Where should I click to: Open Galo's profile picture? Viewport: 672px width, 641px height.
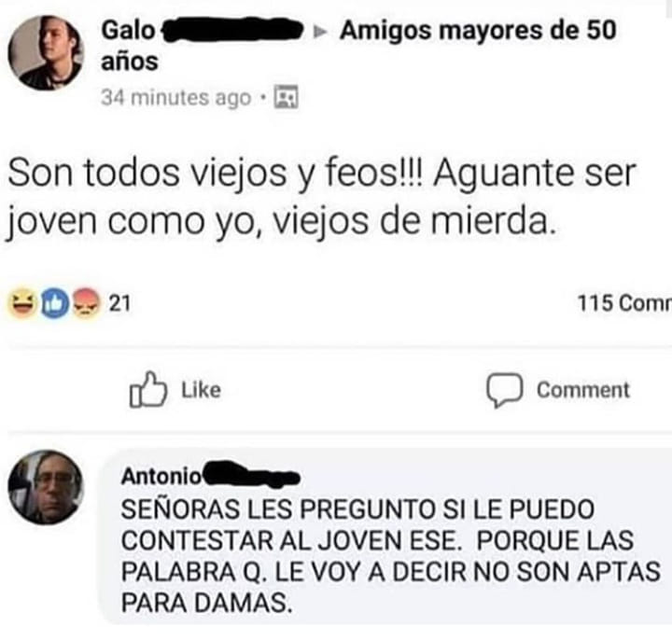click(46, 52)
